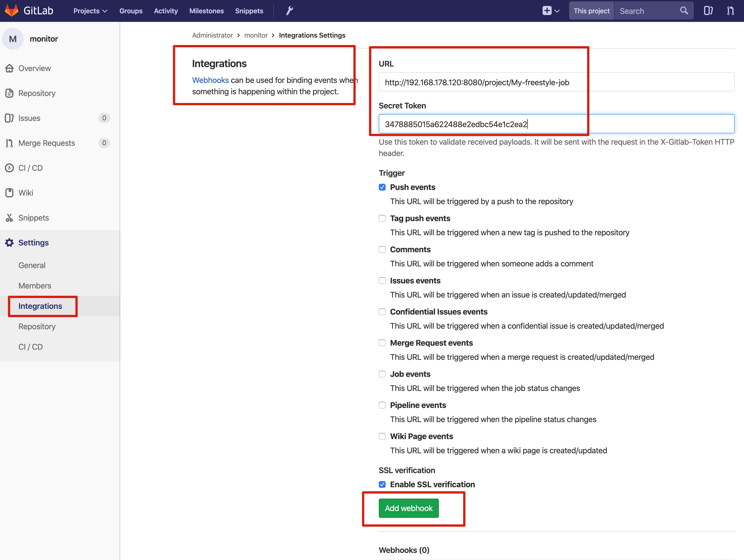The image size is (744, 560).
Task: Click the monitor project avatar M
Action: click(x=13, y=39)
